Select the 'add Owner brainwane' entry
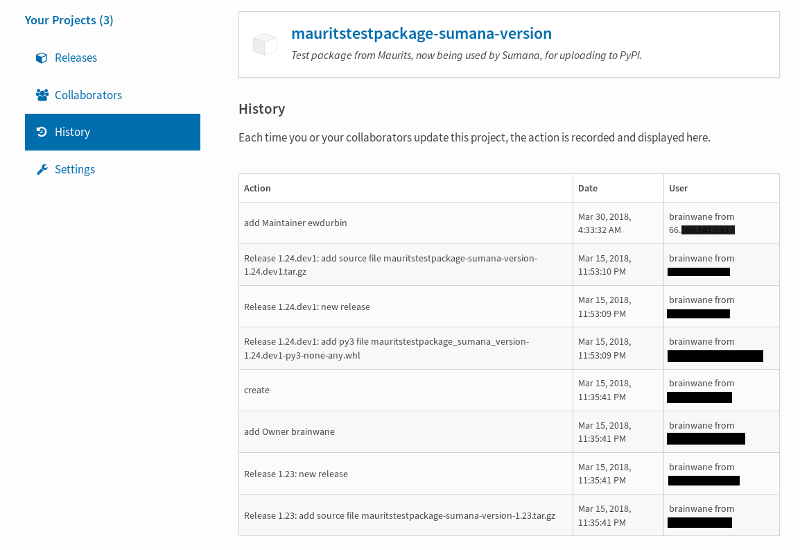 [x=289, y=432]
